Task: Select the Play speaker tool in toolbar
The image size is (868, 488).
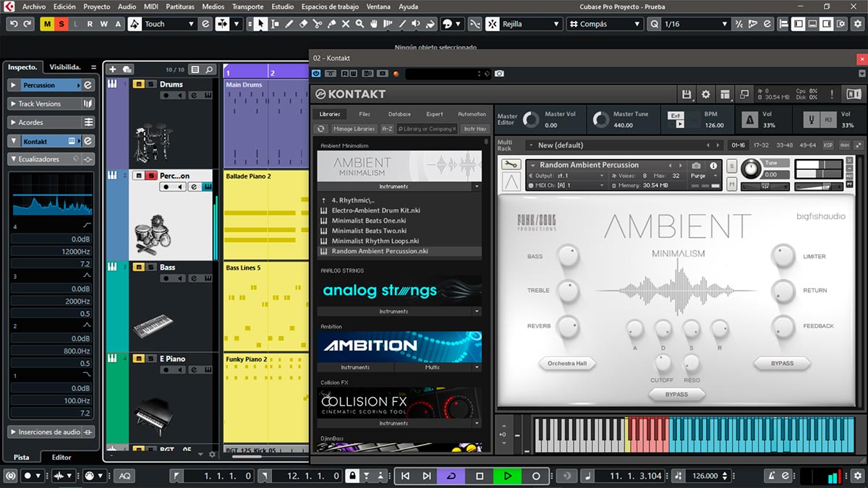Action: pos(416,24)
